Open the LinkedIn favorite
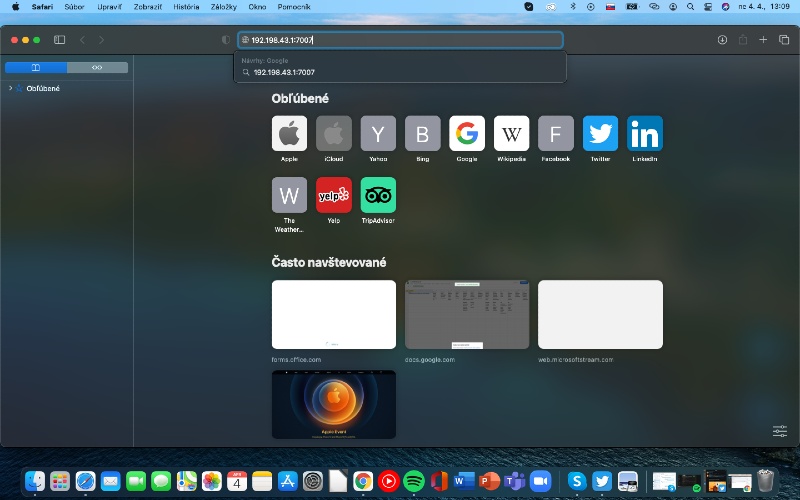800x500 pixels. (x=645, y=133)
